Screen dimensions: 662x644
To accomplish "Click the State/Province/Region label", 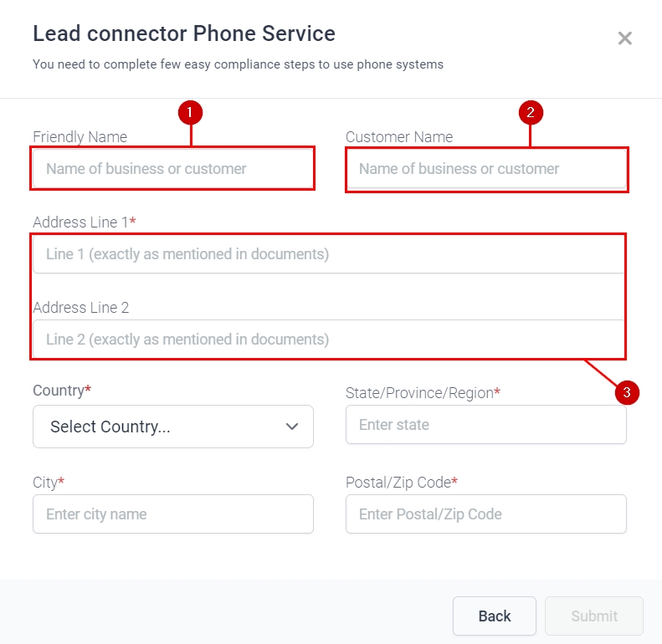I will (x=420, y=393).
